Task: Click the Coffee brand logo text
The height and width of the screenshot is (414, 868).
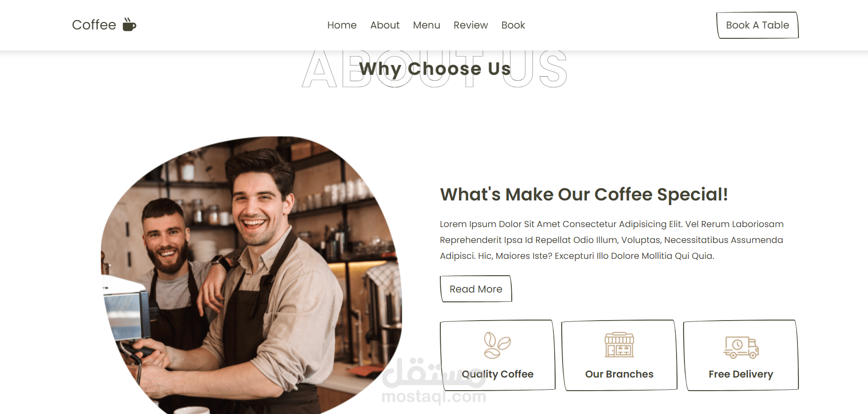Action: (94, 25)
